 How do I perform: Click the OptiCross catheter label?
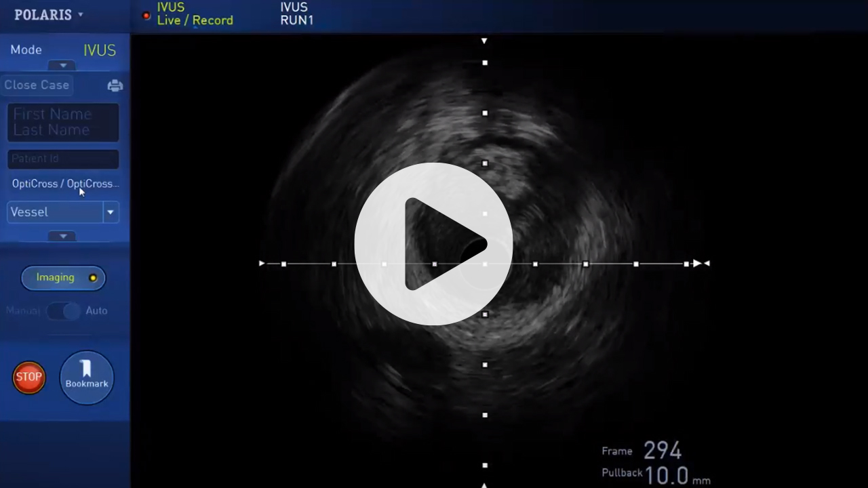[x=65, y=184]
